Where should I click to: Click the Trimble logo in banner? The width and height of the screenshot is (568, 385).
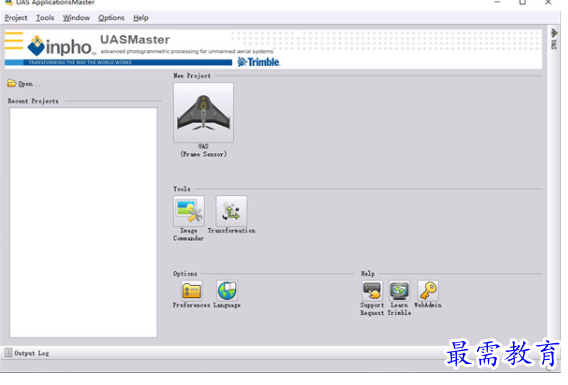(259, 62)
